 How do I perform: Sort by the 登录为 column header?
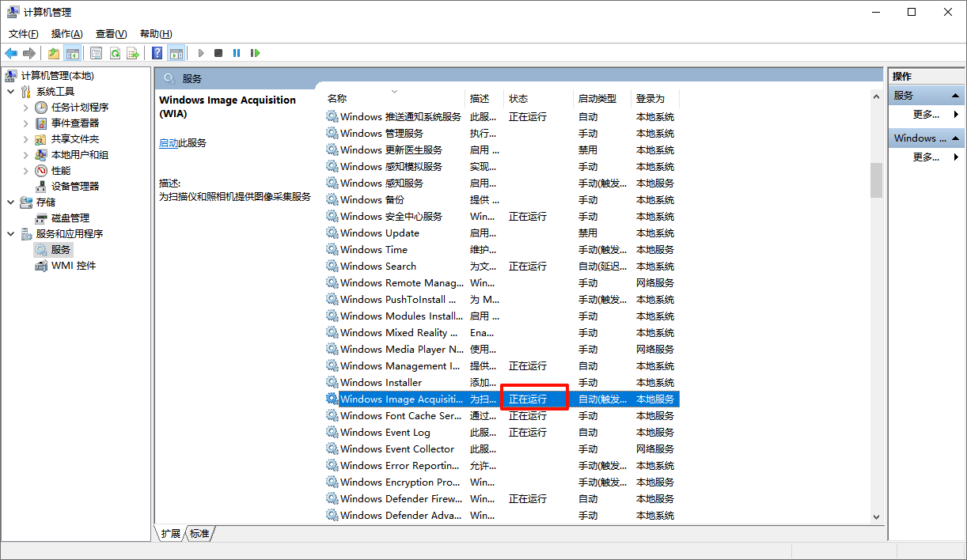(x=655, y=99)
